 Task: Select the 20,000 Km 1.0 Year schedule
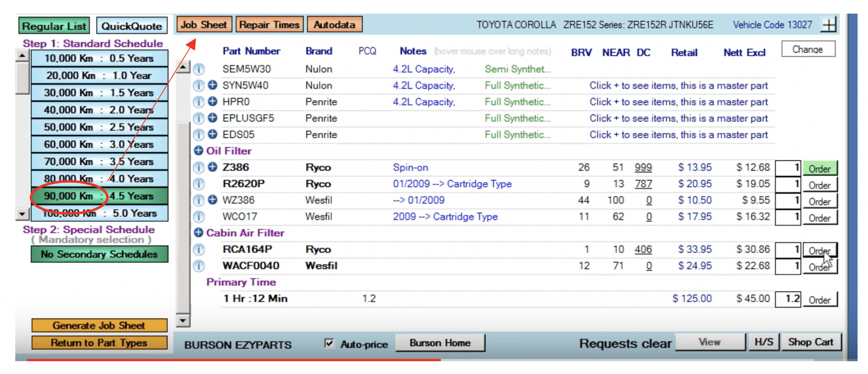[99, 75]
